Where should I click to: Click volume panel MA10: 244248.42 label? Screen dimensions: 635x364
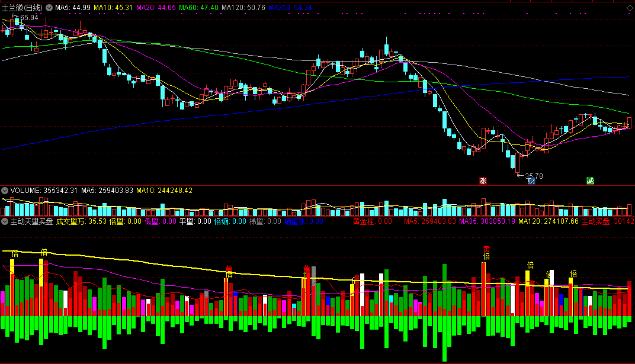(165, 191)
